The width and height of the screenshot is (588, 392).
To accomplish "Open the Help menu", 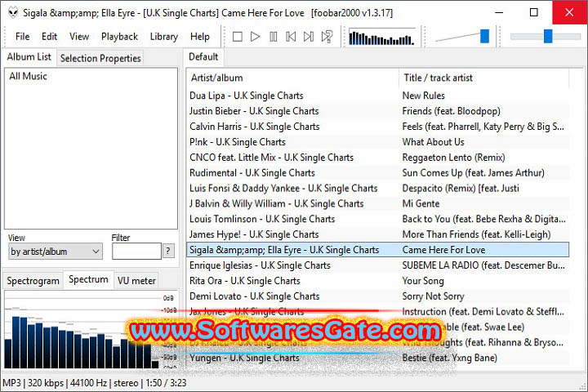I will point(200,37).
